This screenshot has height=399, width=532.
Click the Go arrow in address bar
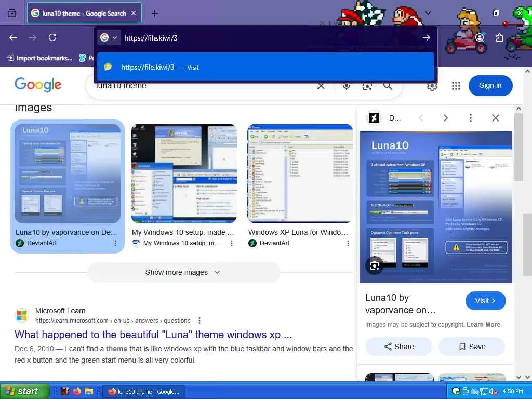pos(427,37)
